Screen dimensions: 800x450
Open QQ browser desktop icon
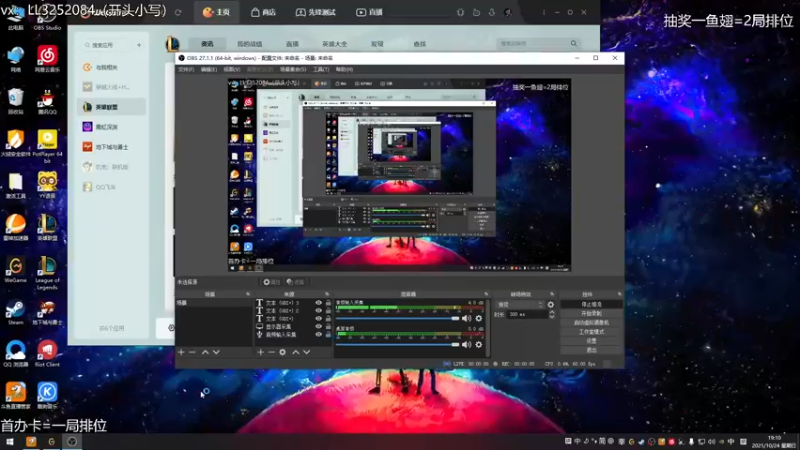pyautogui.click(x=15, y=354)
